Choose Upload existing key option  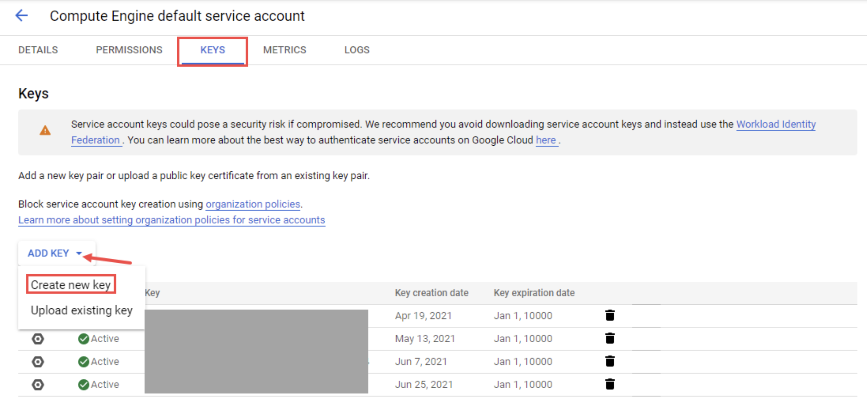[82, 310]
